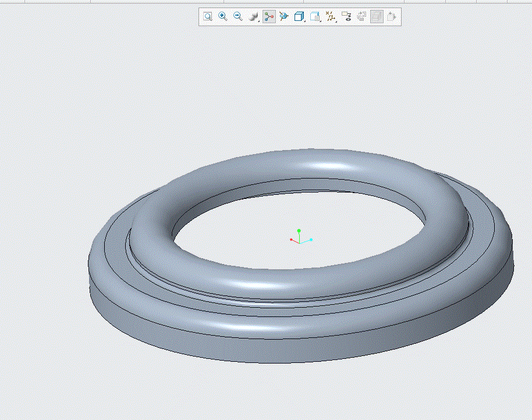Click the reorient view box icon

coord(283,16)
